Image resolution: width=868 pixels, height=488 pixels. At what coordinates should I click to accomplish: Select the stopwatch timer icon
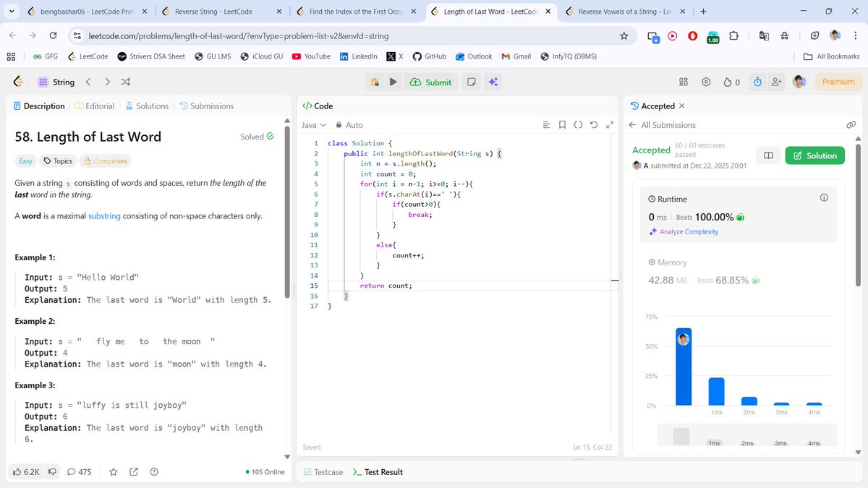tap(757, 82)
